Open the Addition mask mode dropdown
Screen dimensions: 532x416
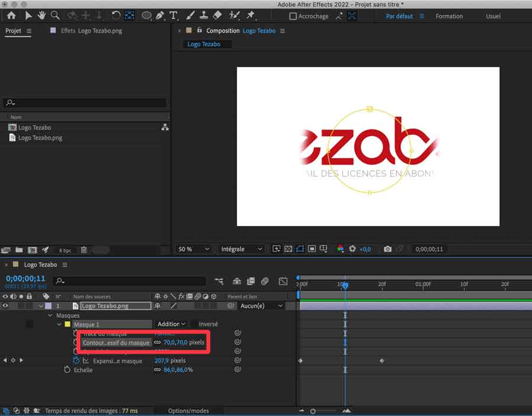(x=171, y=324)
